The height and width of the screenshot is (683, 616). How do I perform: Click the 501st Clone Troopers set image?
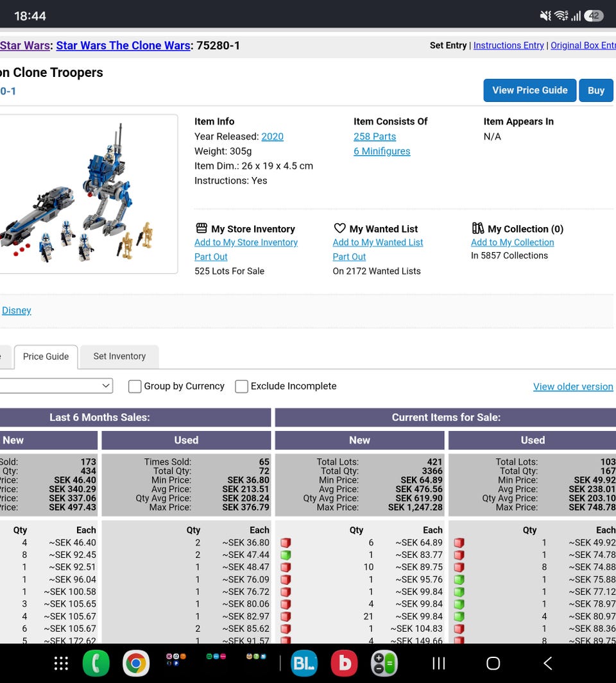pos(89,194)
